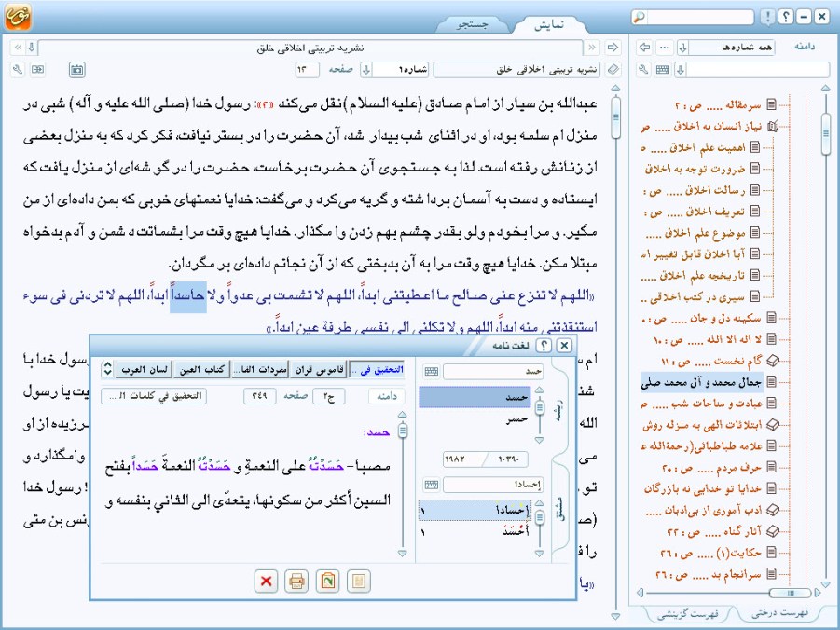Click main text vertical scrollbar thumb
This screenshot has height=630, width=840.
point(615,116)
